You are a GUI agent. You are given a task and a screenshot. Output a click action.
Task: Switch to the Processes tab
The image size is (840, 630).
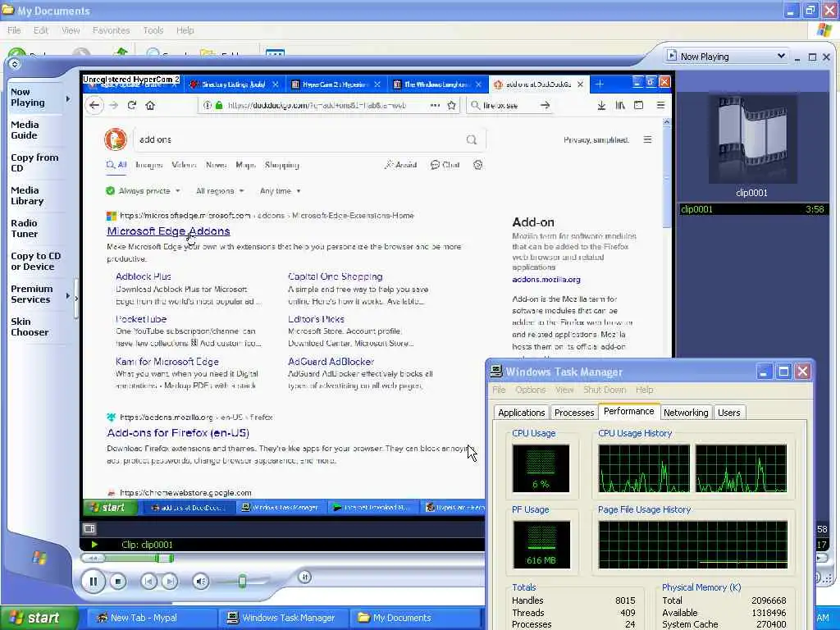coord(574,413)
